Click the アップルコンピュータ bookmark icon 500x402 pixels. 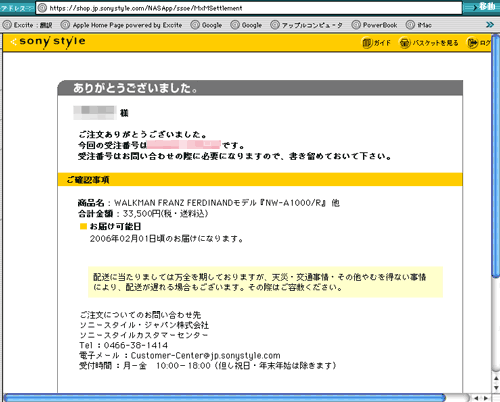tap(275, 25)
